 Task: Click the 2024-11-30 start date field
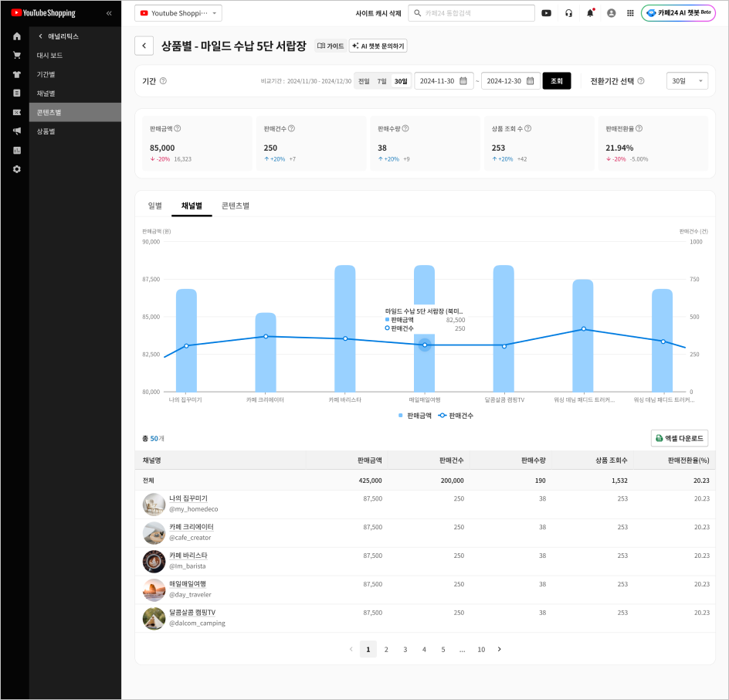coord(443,81)
